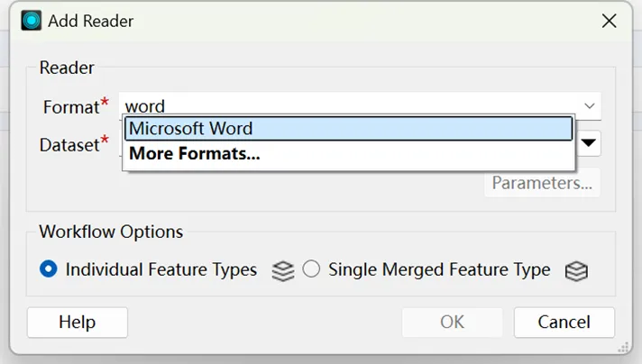Click the merged box icon for Single Merged Feature Type
Viewport: 642px width, 364px height.
click(x=576, y=270)
